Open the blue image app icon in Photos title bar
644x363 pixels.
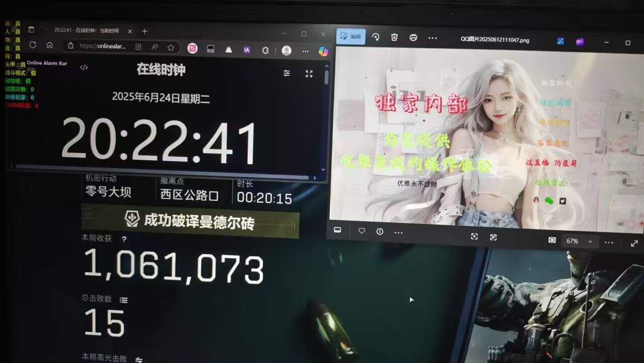pos(560,41)
